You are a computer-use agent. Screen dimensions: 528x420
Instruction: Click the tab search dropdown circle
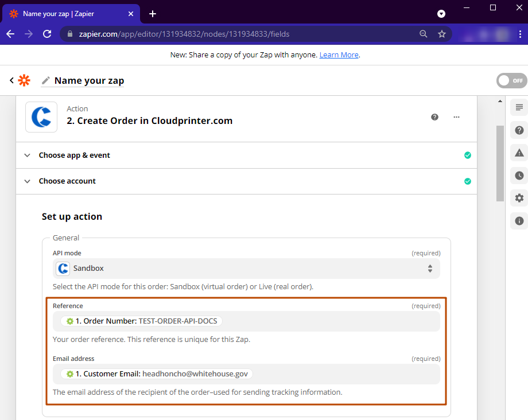[441, 14]
